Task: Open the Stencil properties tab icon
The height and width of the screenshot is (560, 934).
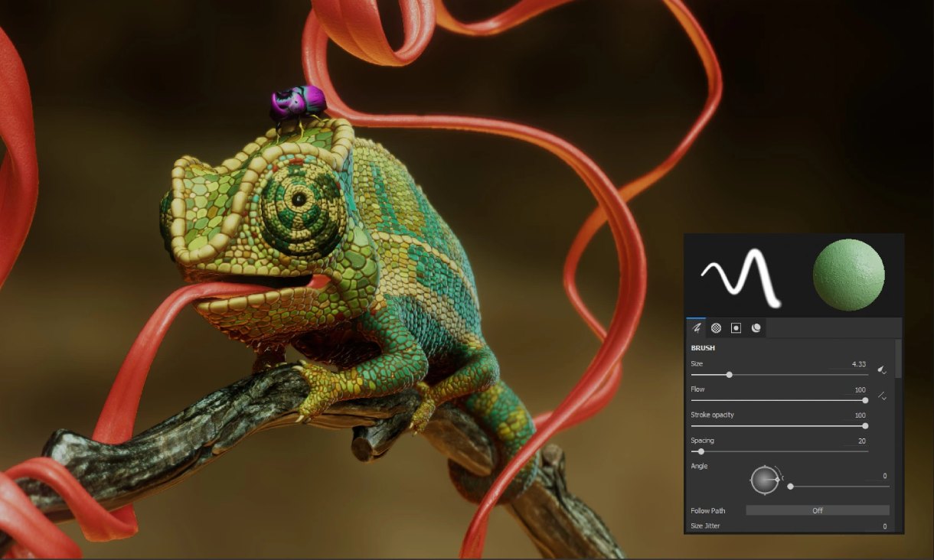Action: 736,328
